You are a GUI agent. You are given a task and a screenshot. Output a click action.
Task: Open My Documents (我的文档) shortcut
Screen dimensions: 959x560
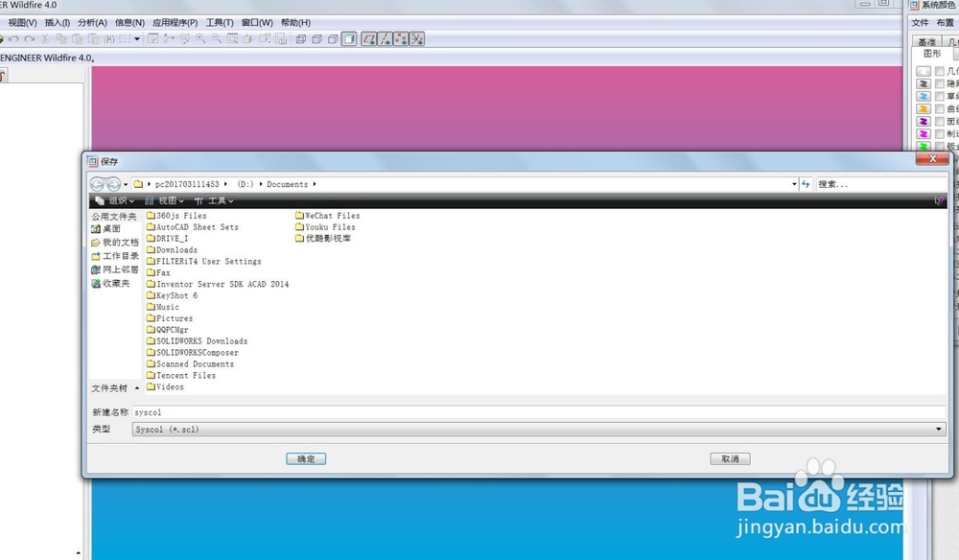click(x=114, y=242)
